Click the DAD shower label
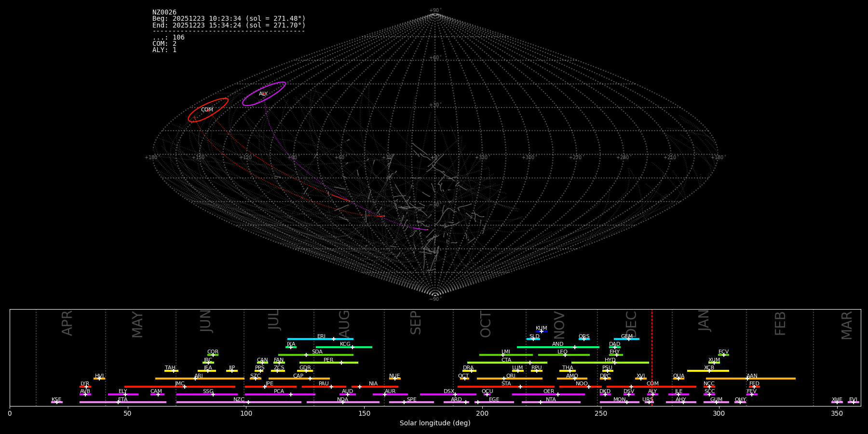 coord(615,344)
